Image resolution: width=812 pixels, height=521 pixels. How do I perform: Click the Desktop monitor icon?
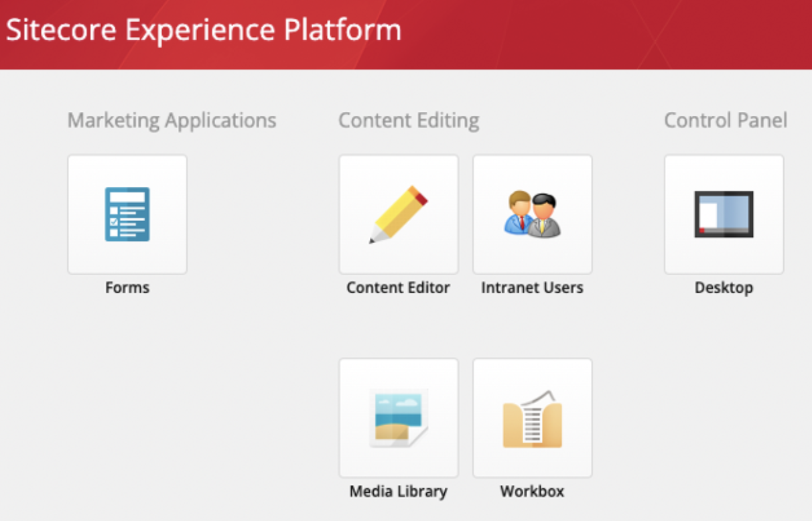point(724,213)
